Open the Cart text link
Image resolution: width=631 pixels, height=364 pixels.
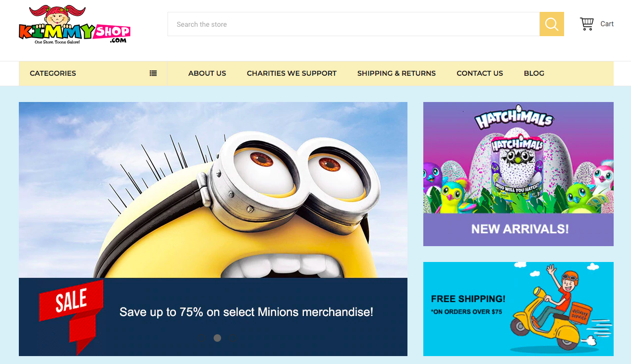tap(607, 24)
